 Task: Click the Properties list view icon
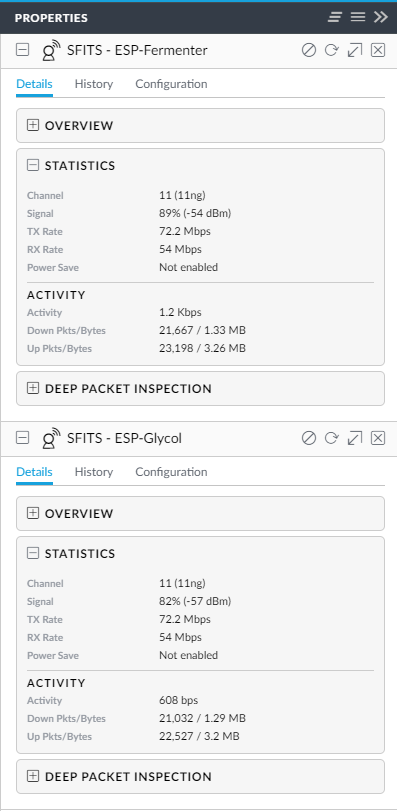(x=358, y=17)
